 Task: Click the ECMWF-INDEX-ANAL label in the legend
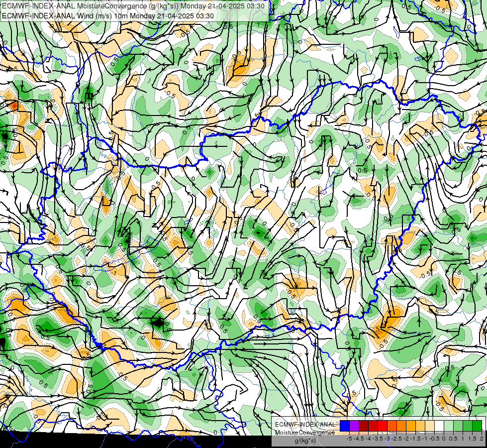click(x=305, y=425)
